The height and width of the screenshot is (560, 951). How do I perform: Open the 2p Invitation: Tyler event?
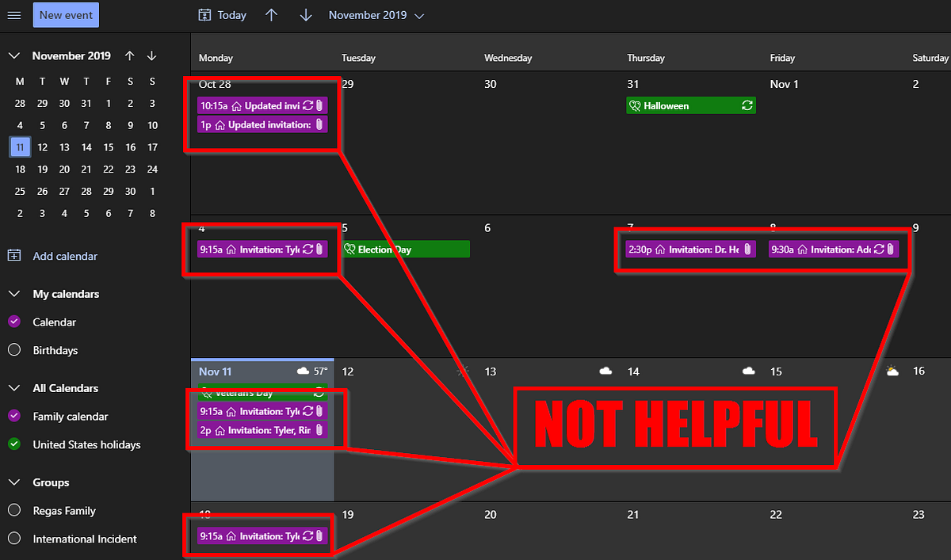click(262, 430)
